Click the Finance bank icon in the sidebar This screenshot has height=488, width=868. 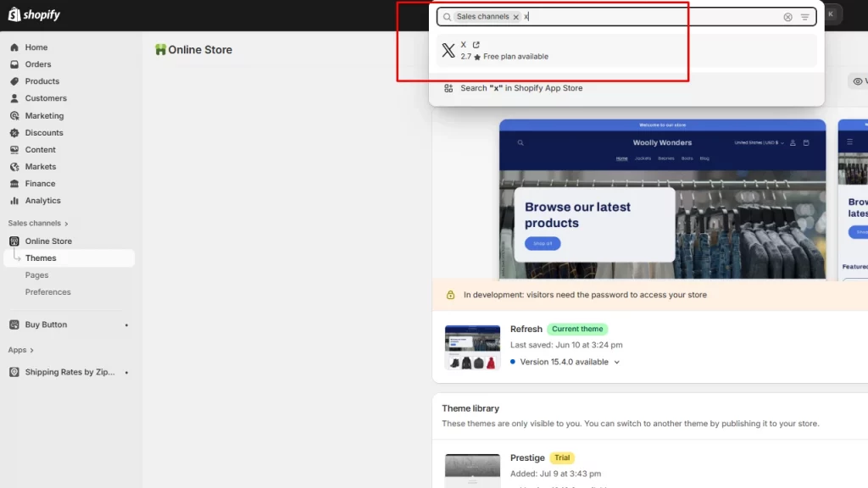click(x=14, y=184)
